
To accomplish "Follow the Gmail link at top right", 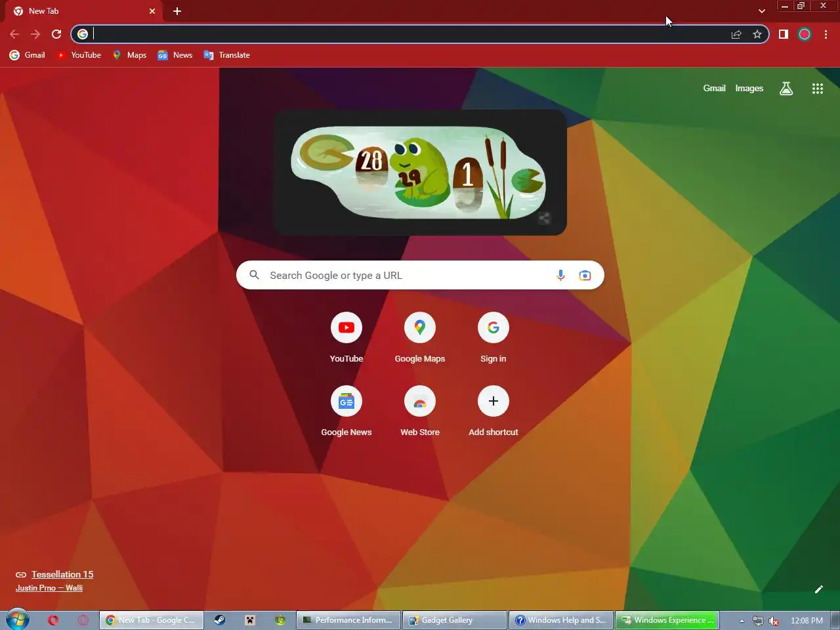I will coord(714,88).
